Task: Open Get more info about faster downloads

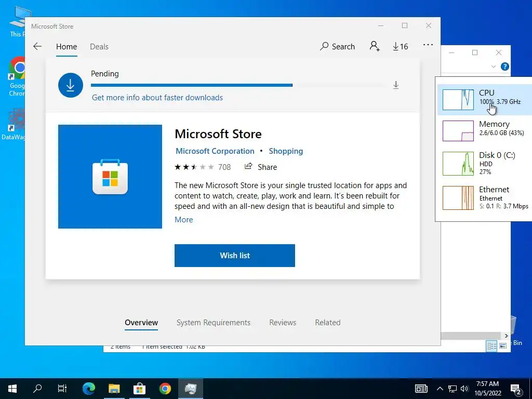Action: pyautogui.click(x=157, y=98)
